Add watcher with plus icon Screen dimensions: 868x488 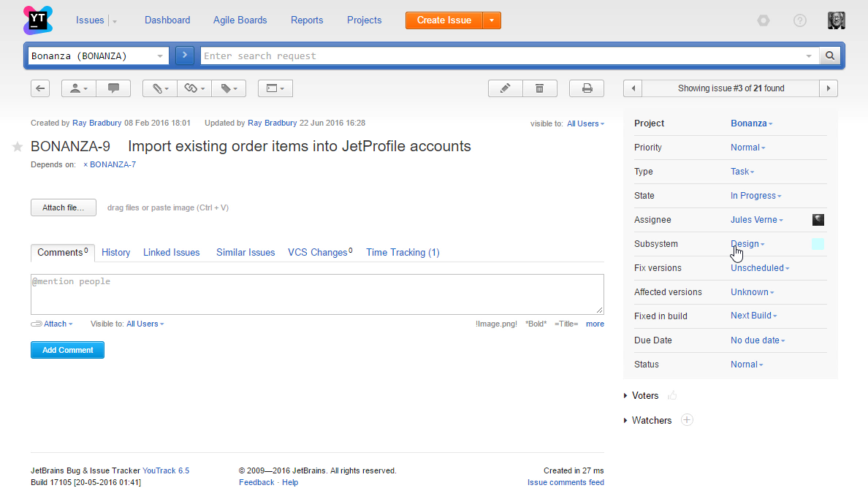[687, 420]
